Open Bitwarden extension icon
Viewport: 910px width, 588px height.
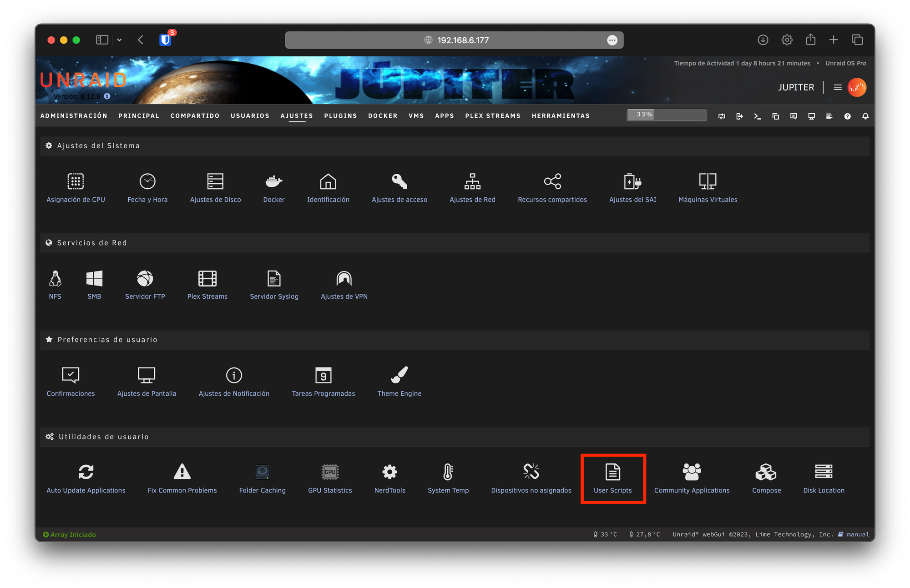[x=165, y=40]
